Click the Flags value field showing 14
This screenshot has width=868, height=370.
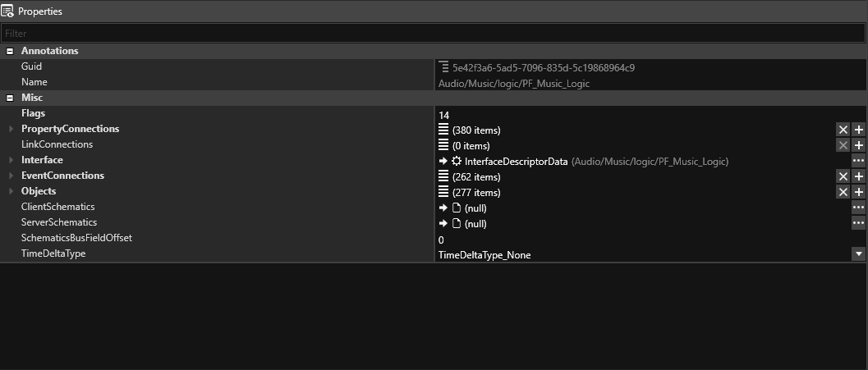point(641,115)
